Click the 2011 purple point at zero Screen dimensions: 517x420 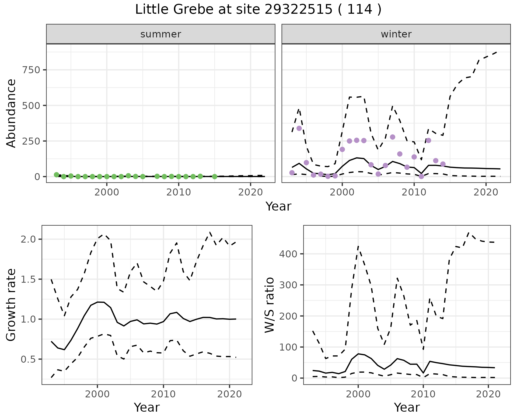click(421, 176)
